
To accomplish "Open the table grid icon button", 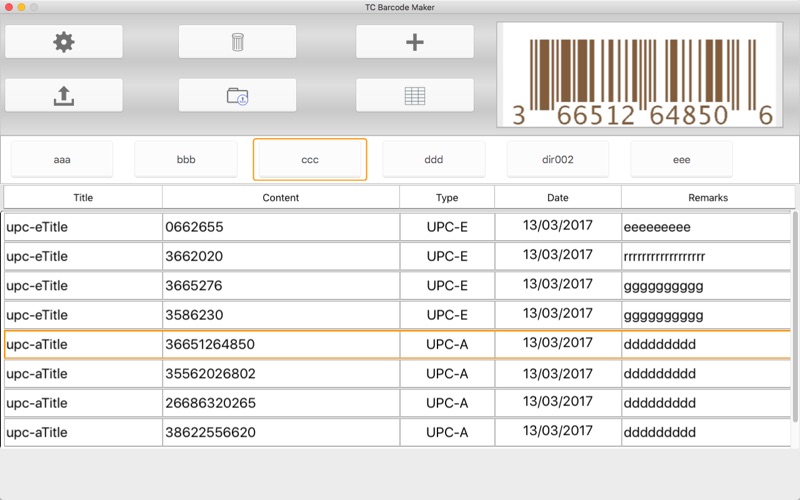I will coord(415,95).
